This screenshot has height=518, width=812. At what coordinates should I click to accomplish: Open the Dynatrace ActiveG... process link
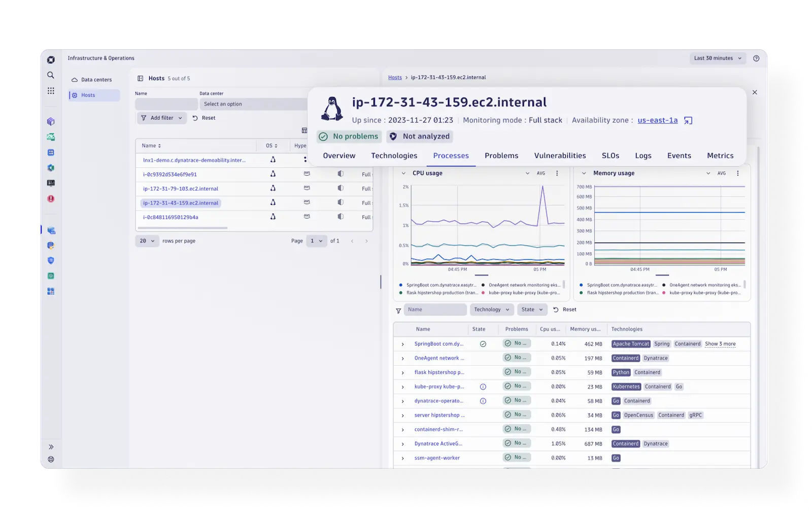pyautogui.click(x=438, y=444)
